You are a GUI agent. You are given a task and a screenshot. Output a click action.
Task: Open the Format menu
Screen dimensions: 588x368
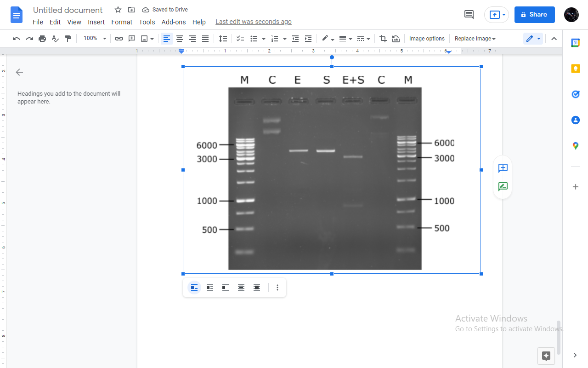[x=122, y=22]
